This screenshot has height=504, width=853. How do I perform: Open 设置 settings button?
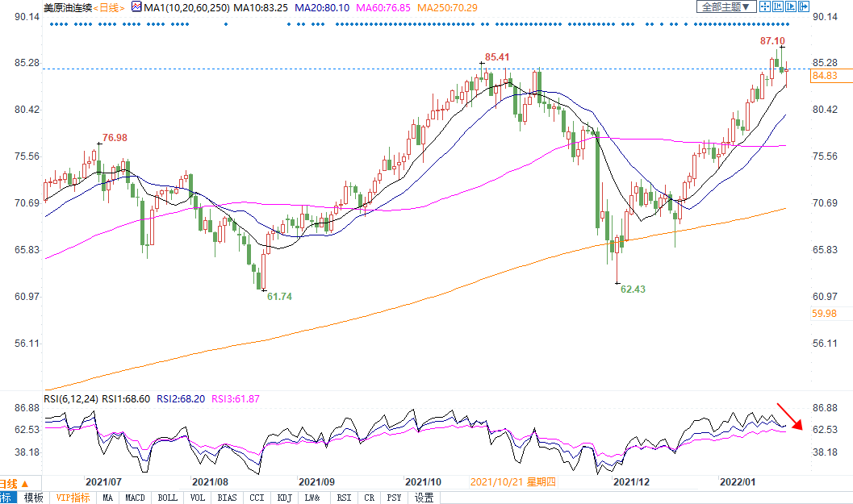point(424,498)
